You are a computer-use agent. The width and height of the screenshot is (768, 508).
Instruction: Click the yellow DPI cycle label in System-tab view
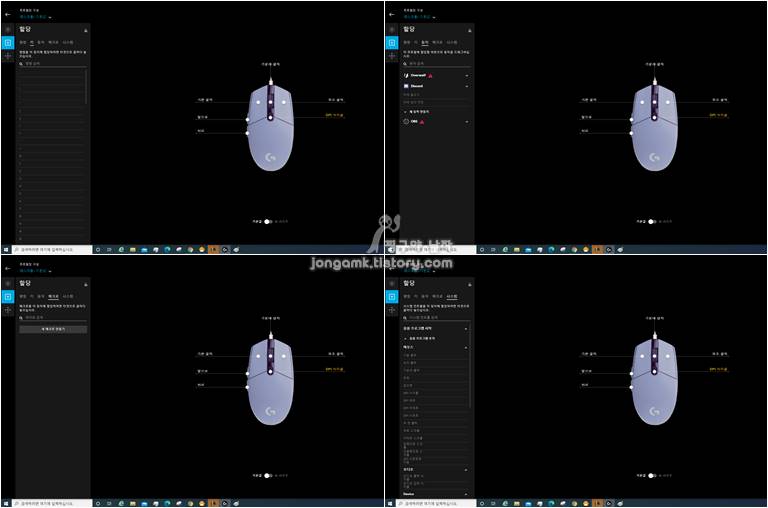tap(719, 369)
